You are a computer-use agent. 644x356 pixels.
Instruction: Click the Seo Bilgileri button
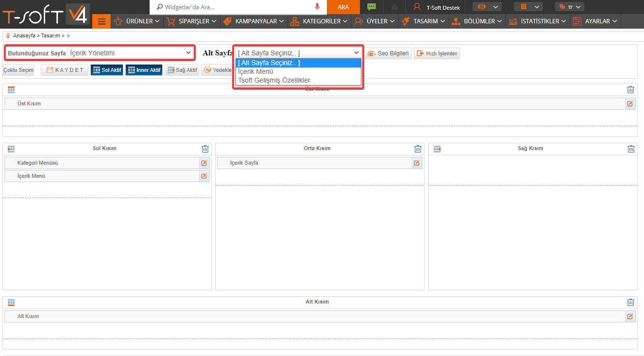tap(389, 53)
